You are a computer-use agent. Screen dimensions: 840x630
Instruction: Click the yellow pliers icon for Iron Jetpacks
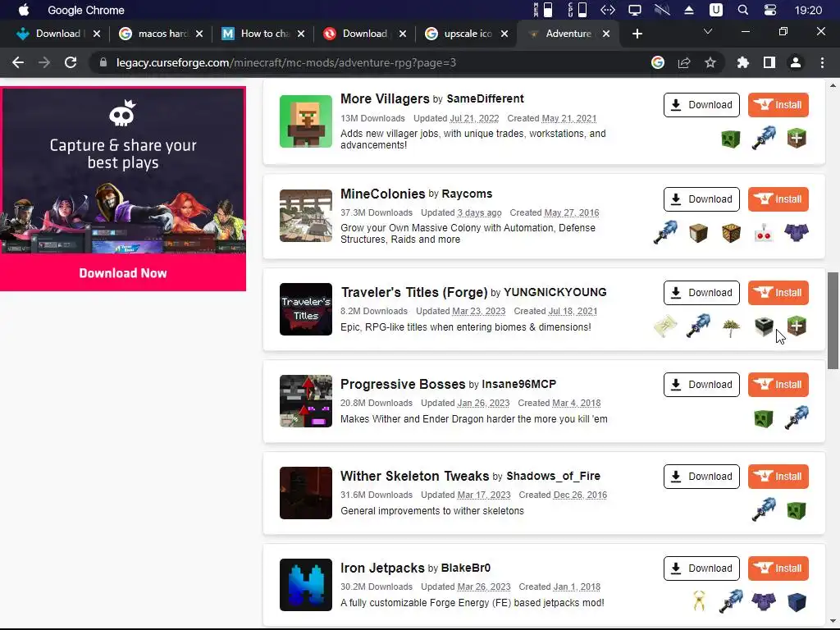pos(699,601)
